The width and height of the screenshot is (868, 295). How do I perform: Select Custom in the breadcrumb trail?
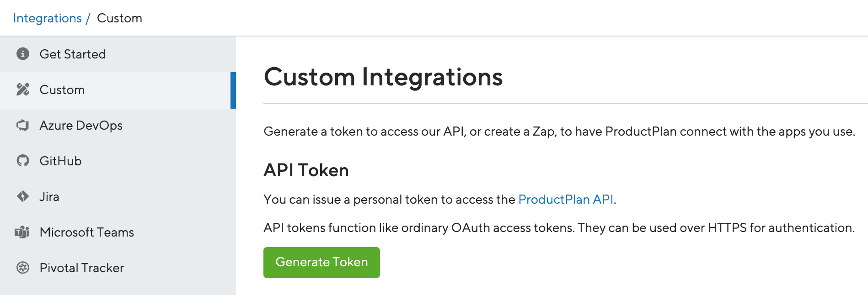tap(119, 18)
